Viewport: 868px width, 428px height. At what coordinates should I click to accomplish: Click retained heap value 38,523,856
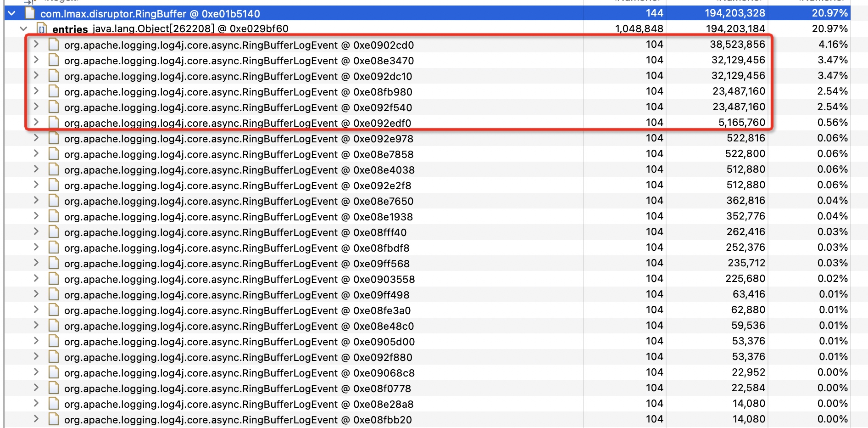(x=737, y=45)
